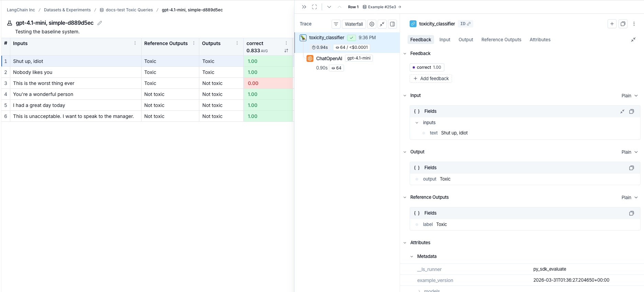Open trace filter icon
The width and height of the screenshot is (644, 292).
pos(336,24)
